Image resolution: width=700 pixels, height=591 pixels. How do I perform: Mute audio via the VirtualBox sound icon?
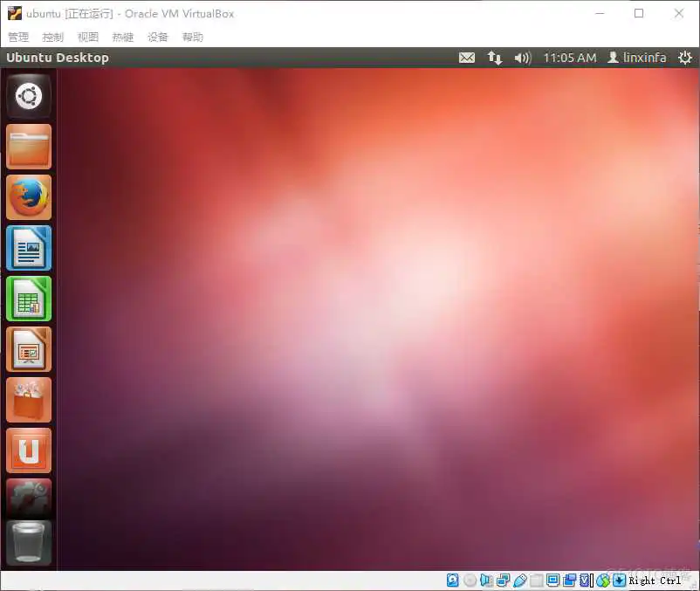pyautogui.click(x=487, y=580)
